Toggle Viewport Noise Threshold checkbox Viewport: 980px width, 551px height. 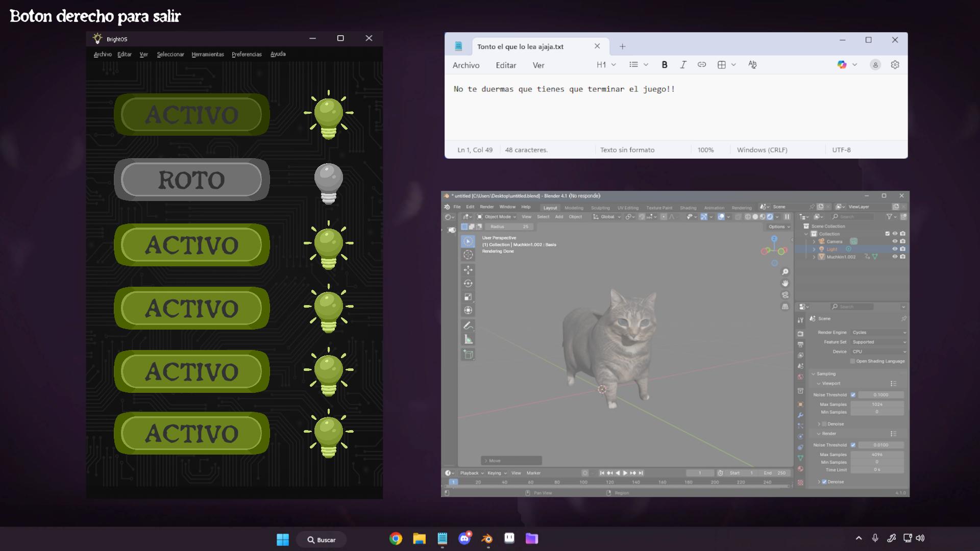pos(853,395)
